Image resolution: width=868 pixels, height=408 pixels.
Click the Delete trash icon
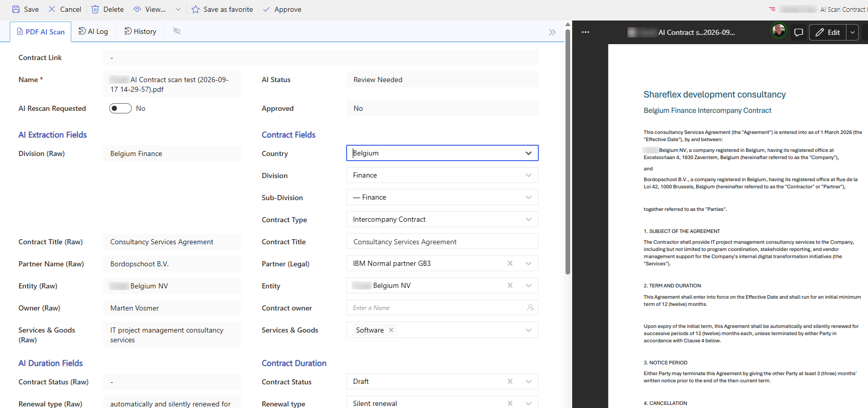point(95,9)
